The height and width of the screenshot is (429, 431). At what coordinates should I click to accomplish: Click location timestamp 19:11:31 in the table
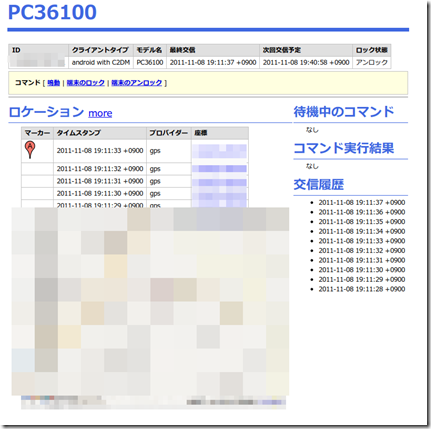(x=100, y=181)
